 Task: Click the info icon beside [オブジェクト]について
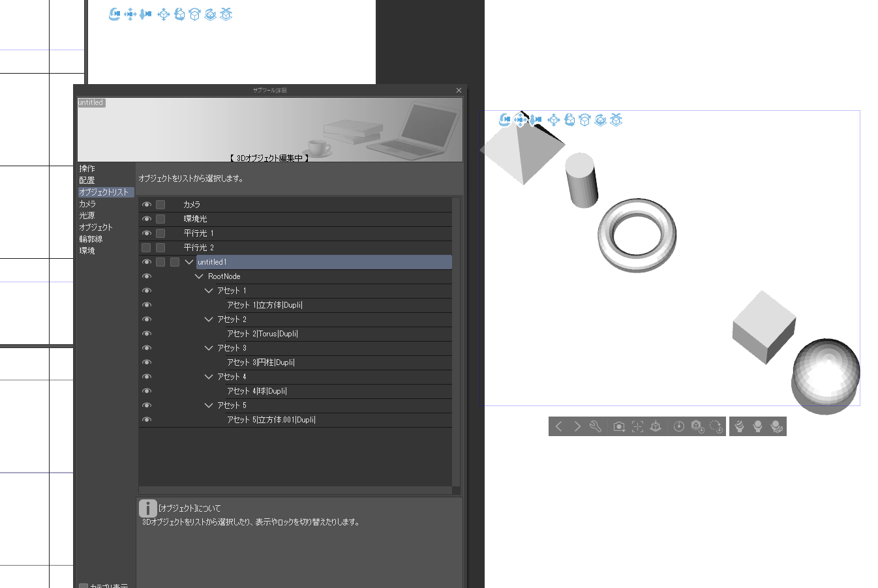coord(148,508)
